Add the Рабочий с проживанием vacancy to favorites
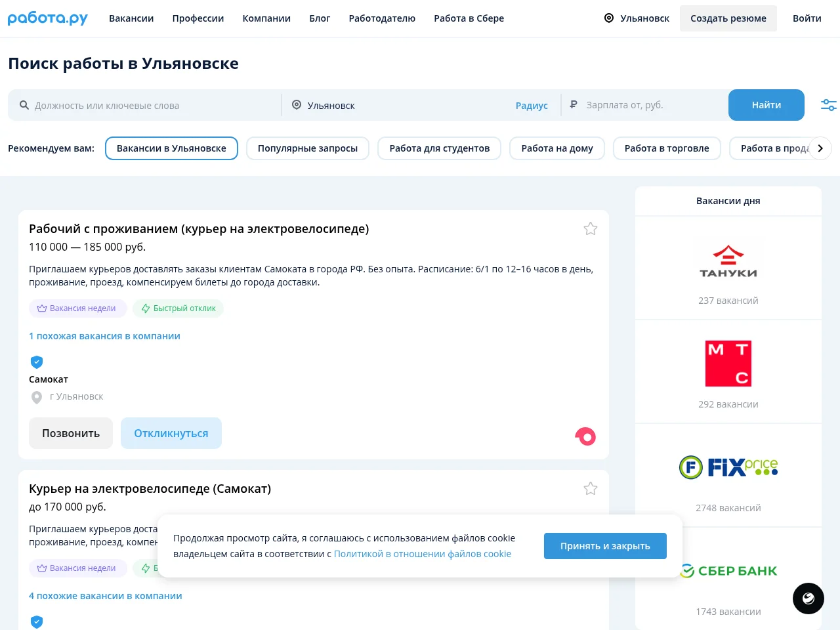 pyautogui.click(x=591, y=229)
